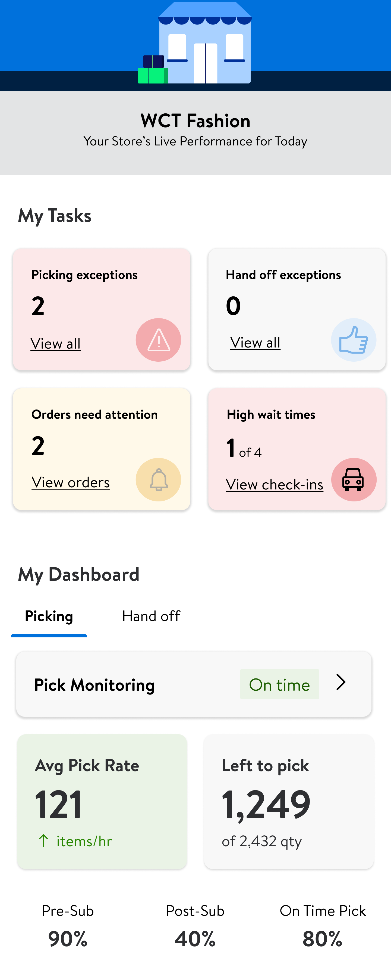Open the Left to pick card

pyautogui.click(x=289, y=801)
